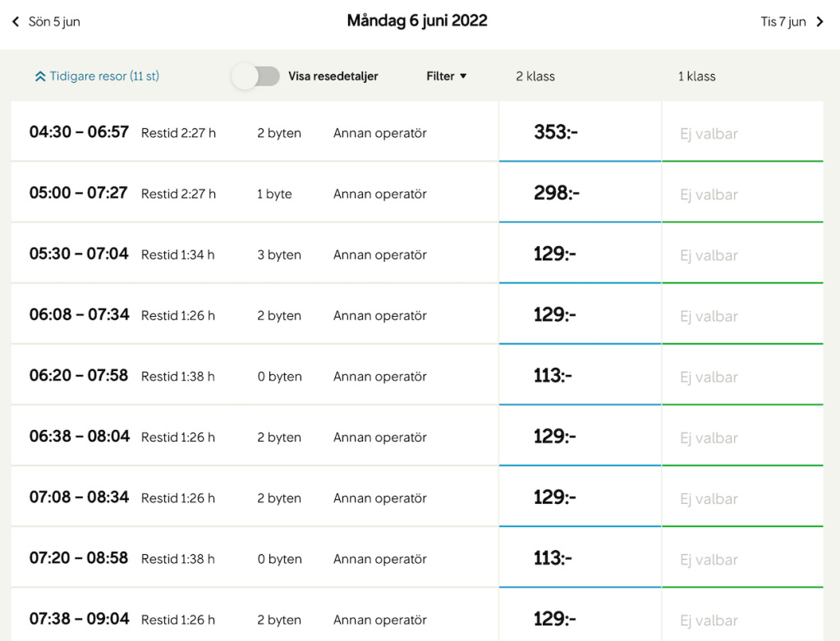Select 113:- price for 06:20 departure
The height and width of the screenshot is (641, 840).
pos(580,375)
